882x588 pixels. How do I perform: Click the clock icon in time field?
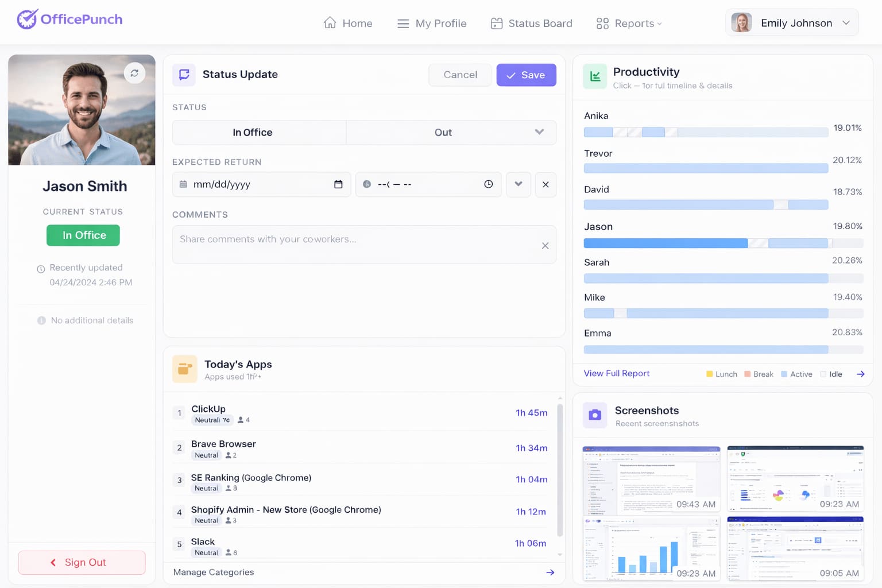coord(488,184)
